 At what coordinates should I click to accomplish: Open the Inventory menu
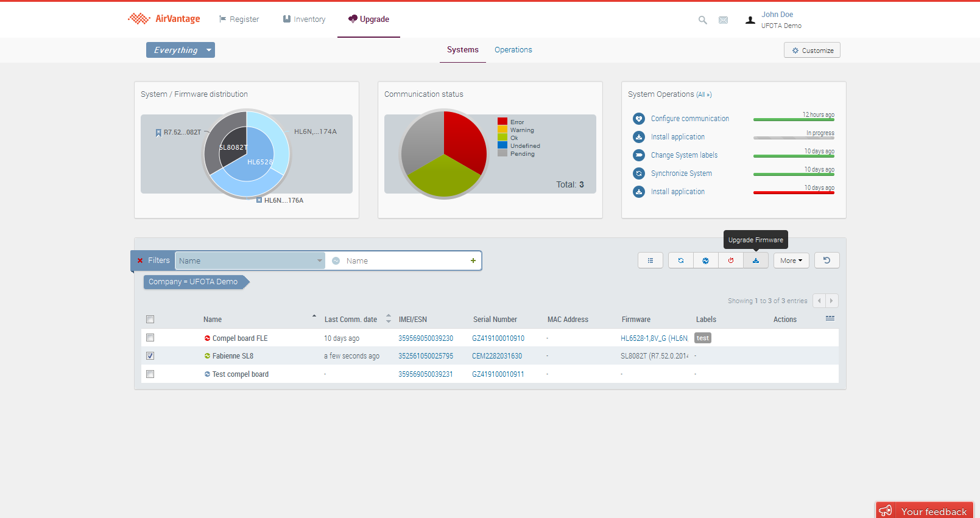(x=304, y=19)
